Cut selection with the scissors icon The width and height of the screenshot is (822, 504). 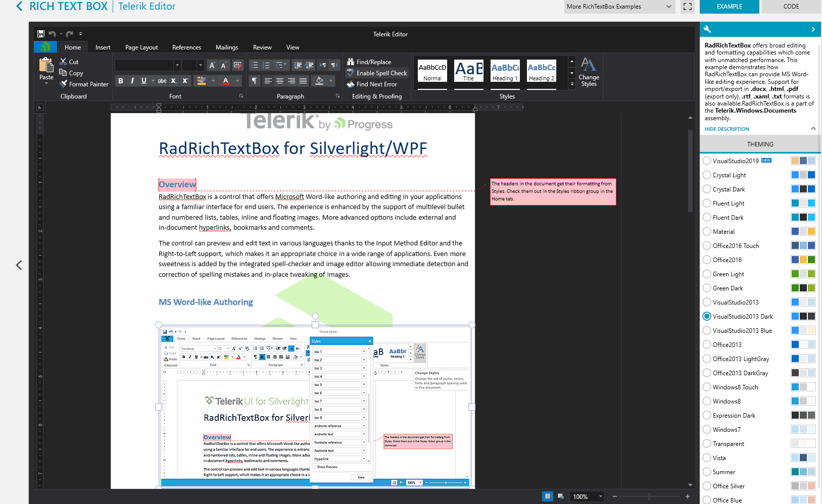63,62
